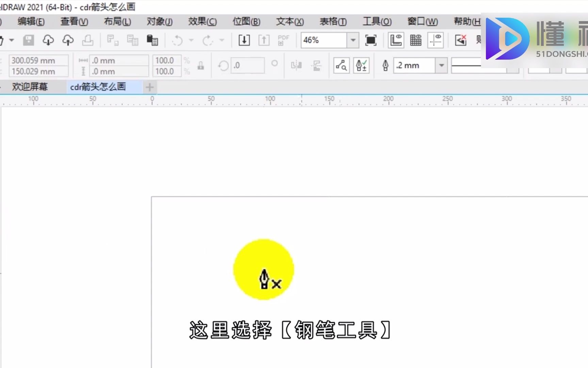The height and width of the screenshot is (368, 588).
Task: Click the cloud upload icon
Action: (x=68, y=40)
